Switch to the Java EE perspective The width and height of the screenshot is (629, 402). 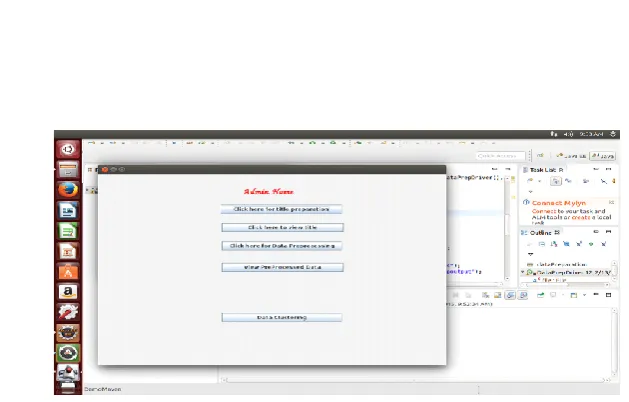tap(571, 156)
